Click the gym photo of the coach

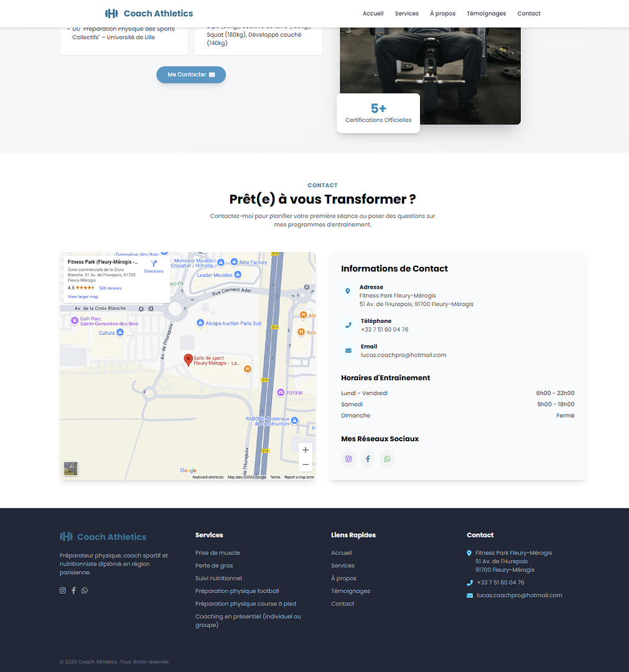(x=430, y=76)
